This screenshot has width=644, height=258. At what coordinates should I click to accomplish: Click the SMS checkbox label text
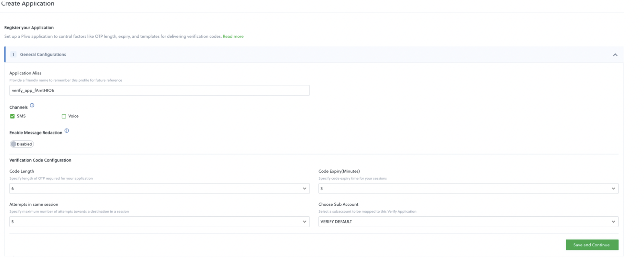[21, 116]
